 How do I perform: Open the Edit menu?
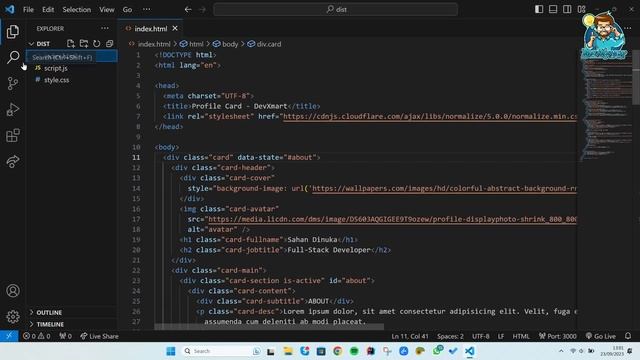pyautogui.click(x=48, y=9)
